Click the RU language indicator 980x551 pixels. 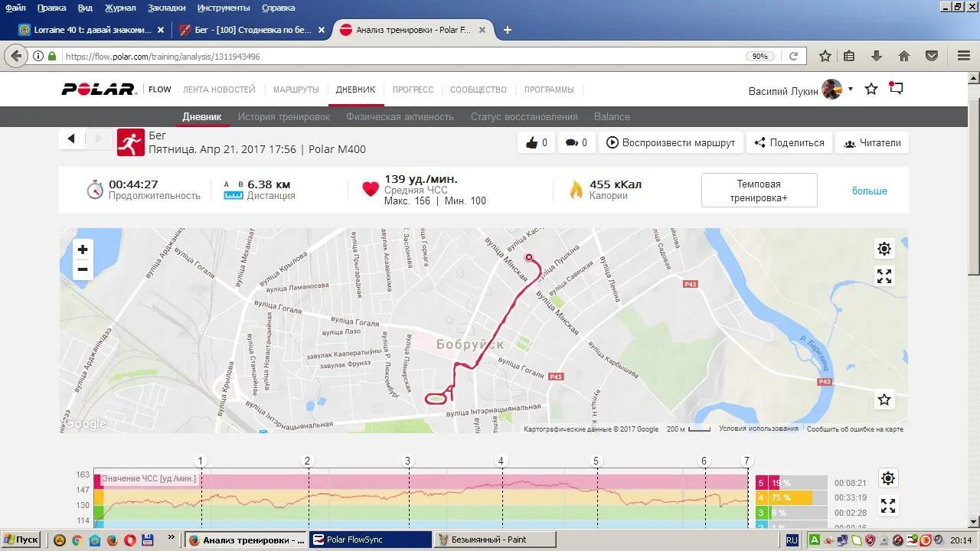792,540
